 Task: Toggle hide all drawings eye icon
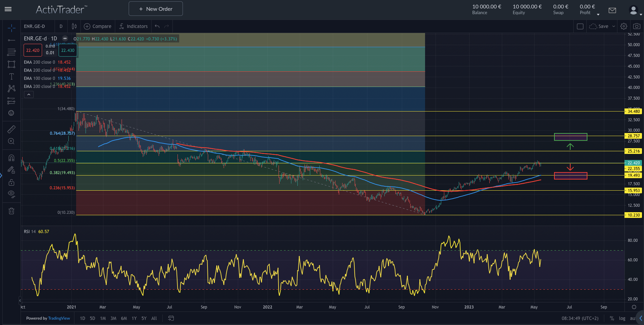click(11, 194)
